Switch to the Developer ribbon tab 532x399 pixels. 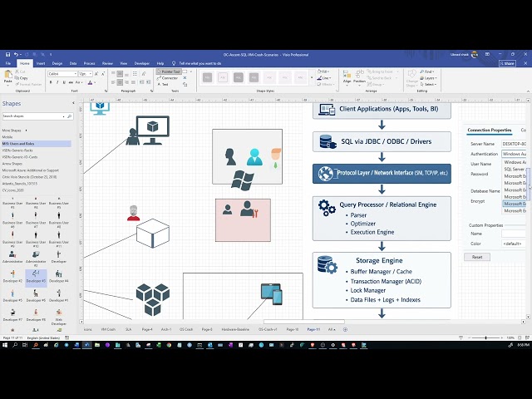click(142, 63)
